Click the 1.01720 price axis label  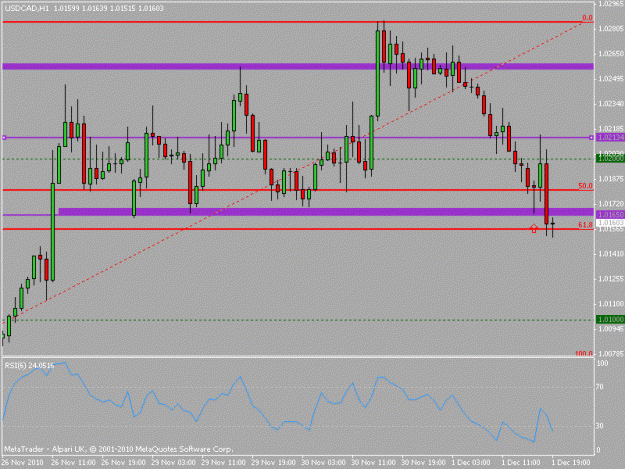[611, 204]
